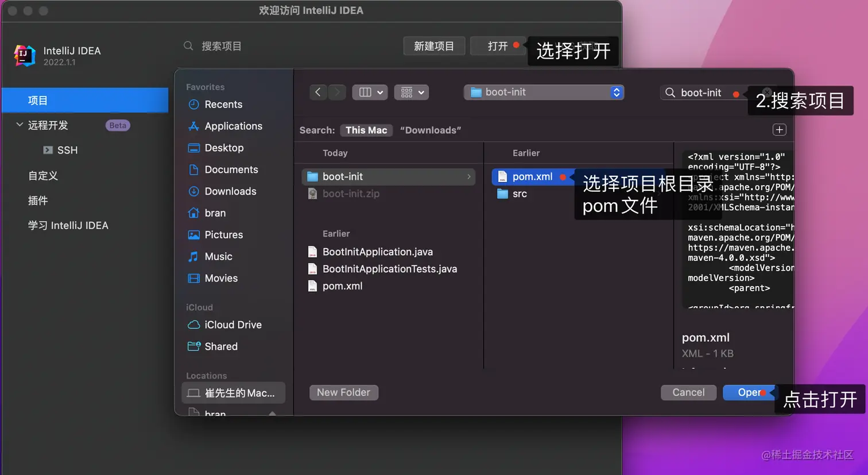Click the Mac laptop icon under Locations
The image size is (868, 475).
pyautogui.click(x=194, y=393)
